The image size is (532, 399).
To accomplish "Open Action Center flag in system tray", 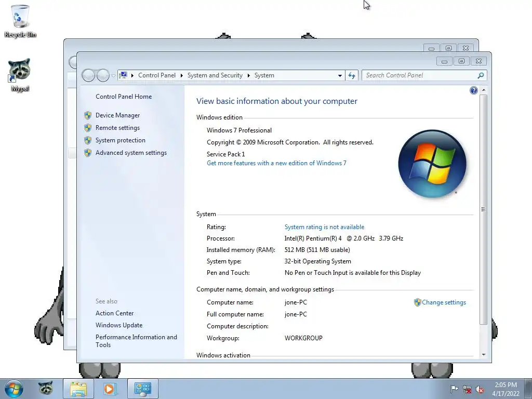I will point(454,389).
